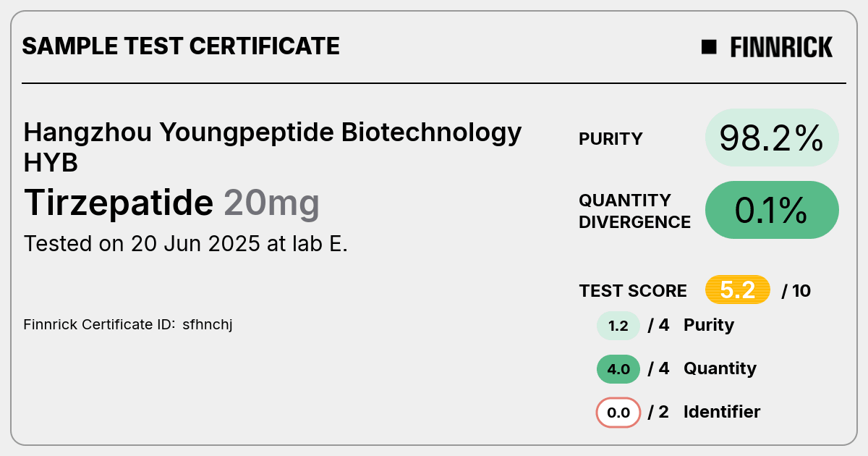Image resolution: width=868 pixels, height=456 pixels.
Task: Click the 4.0 quantity score pill
Action: point(618,369)
